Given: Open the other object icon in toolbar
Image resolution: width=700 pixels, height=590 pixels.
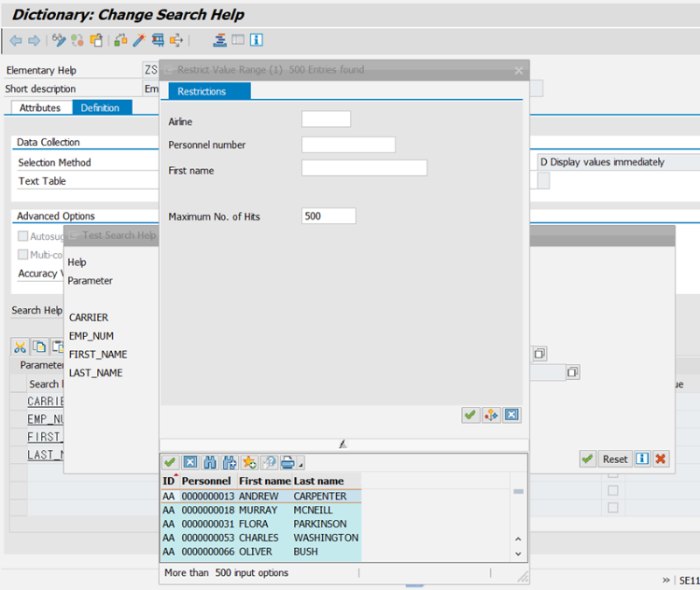Looking at the screenshot, I should click(x=96, y=40).
